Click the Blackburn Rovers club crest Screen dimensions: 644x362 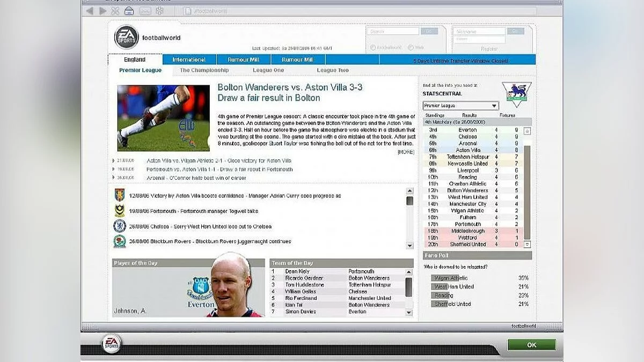(x=119, y=241)
